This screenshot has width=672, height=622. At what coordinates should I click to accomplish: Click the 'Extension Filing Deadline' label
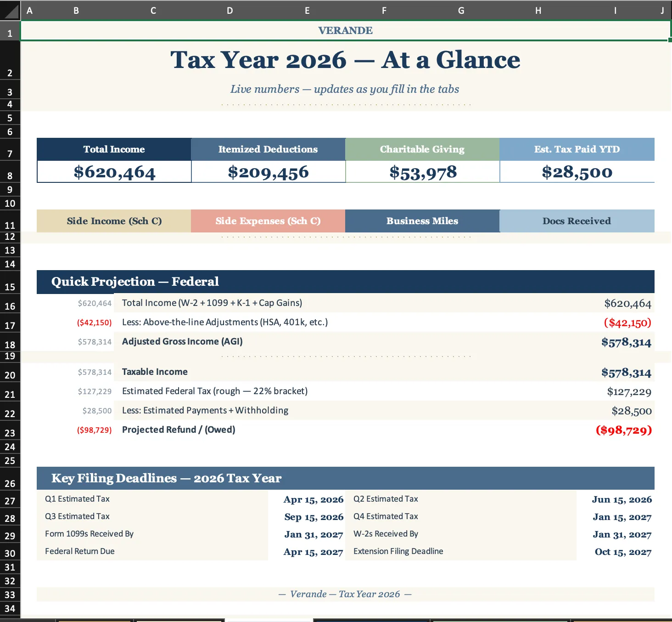[x=398, y=551]
